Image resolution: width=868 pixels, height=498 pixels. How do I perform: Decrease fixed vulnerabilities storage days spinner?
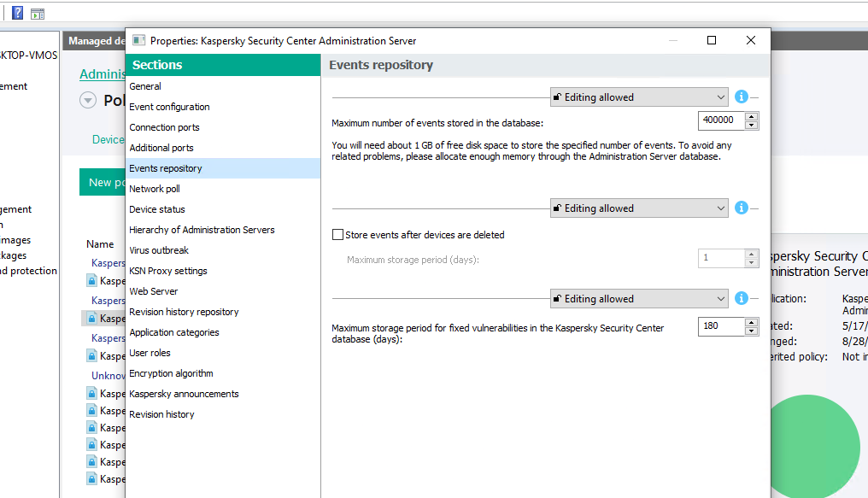(752, 331)
